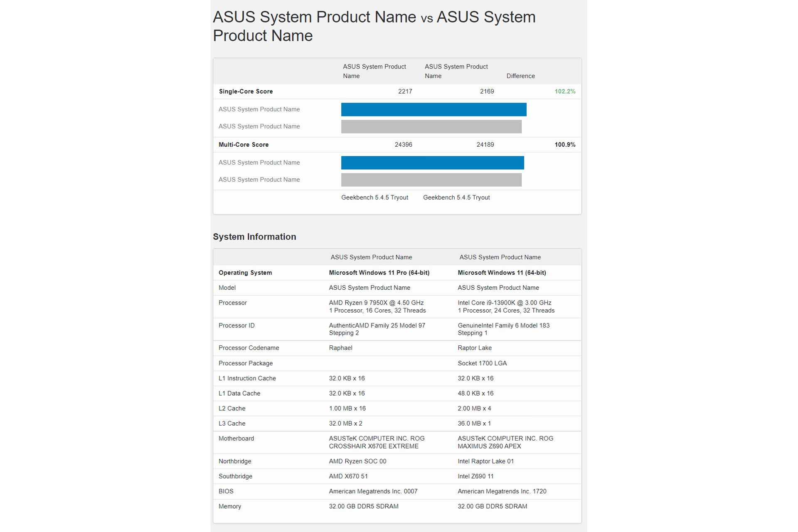
Task: Click the 2.00 MB x 4 cell
Action: 474,409
